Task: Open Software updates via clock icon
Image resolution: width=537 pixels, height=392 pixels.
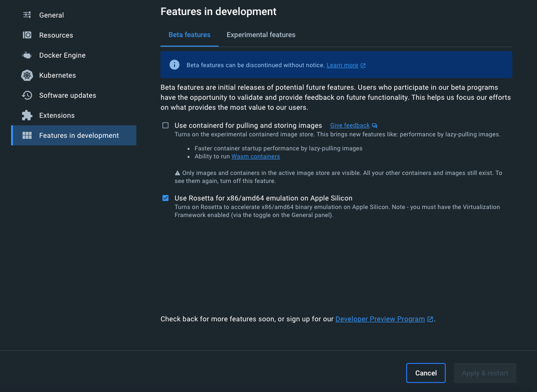Action: tap(27, 95)
